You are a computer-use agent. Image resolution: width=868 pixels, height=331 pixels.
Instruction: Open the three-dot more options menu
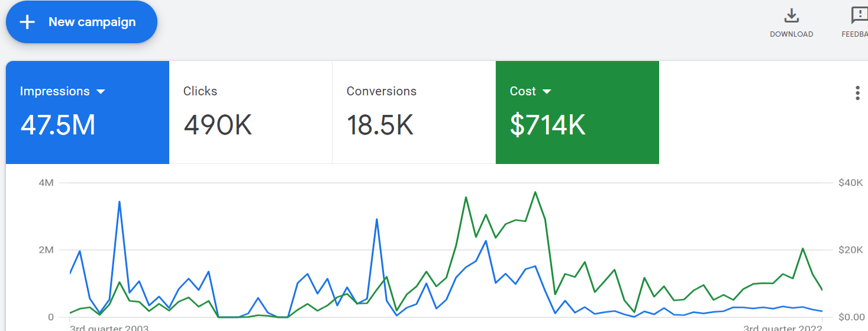857,93
